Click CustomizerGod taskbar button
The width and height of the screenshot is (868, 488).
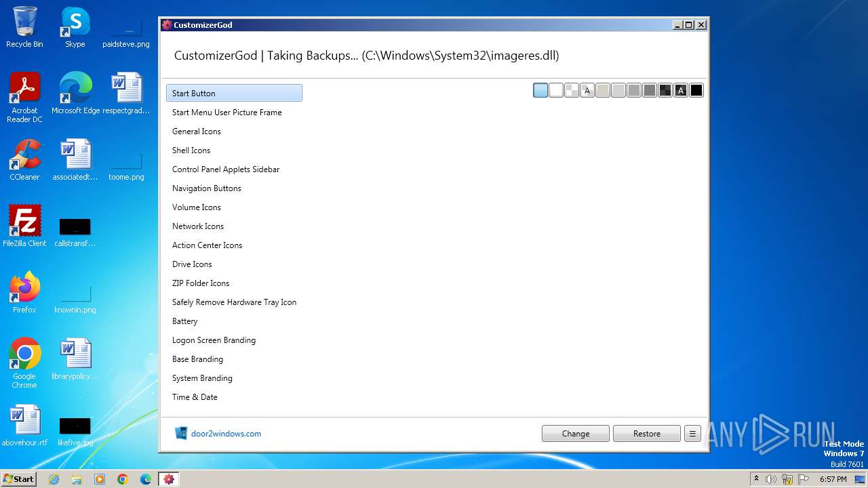(x=169, y=479)
